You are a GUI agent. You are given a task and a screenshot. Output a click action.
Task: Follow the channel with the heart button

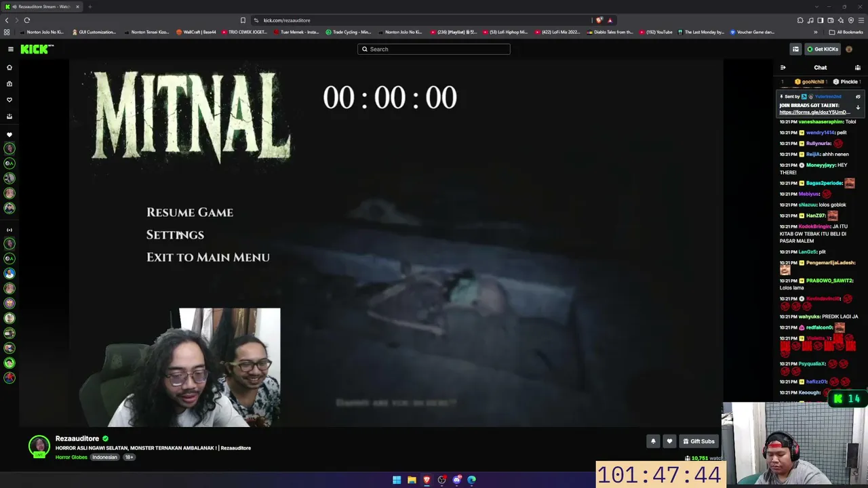tap(669, 441)
